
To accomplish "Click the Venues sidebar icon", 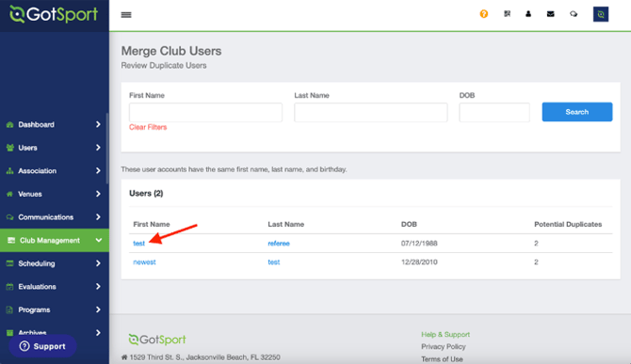I will (10, 194).
